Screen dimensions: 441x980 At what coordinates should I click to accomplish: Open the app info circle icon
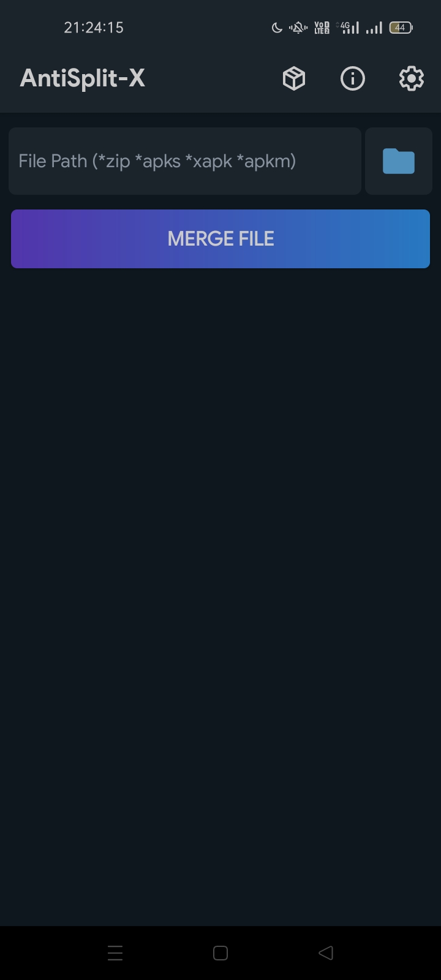coord(353,78)
